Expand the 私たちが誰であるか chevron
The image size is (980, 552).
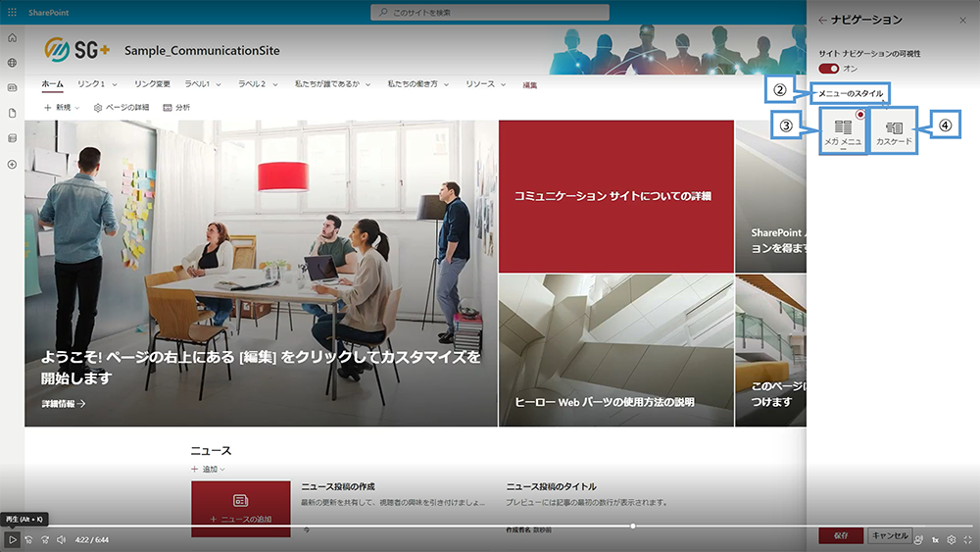[x=368, y=84]
